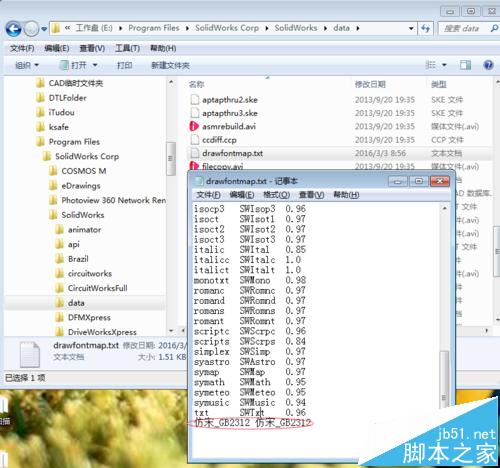Screen dimensions: 500x468
Task: Click Program Files in the address breadcrumb
Action: pos(154,28)
